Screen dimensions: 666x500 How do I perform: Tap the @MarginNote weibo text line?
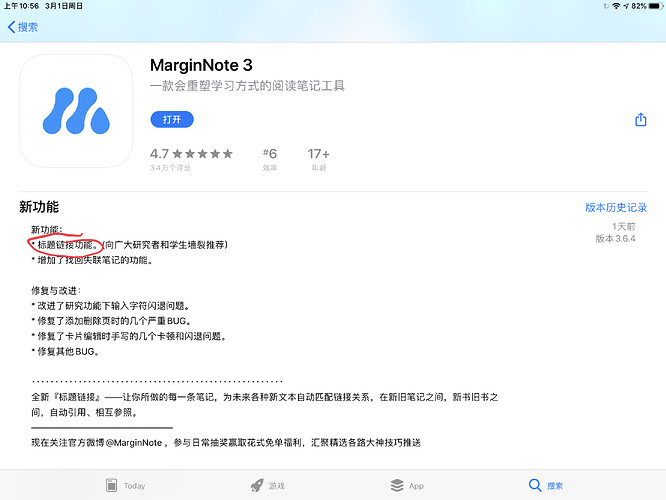226,443
